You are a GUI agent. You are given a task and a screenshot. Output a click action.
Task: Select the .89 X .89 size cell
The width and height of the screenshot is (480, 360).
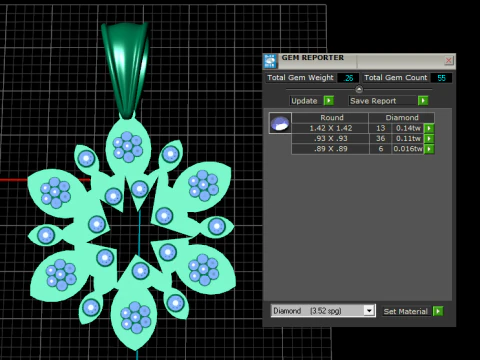tap(331, 149)
